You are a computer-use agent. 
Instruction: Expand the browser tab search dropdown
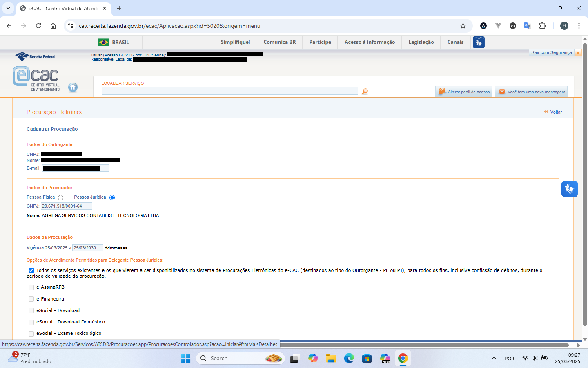(x=8, y=8)
